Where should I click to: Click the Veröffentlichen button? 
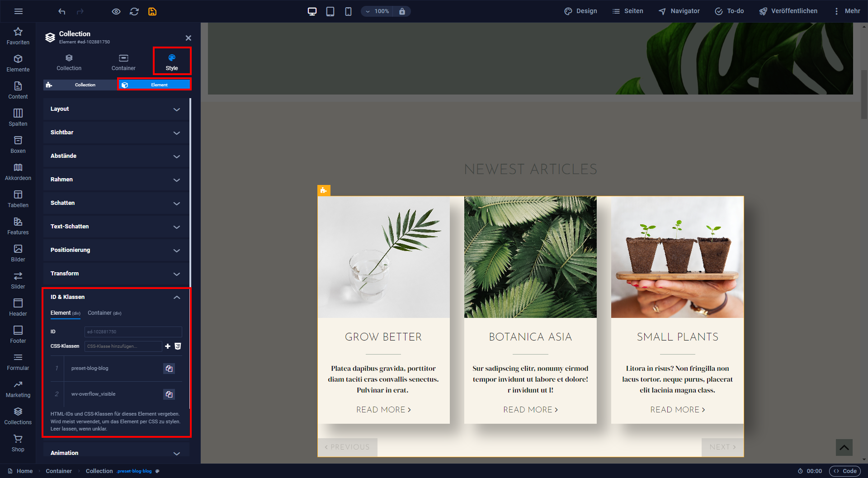(788, 11)
